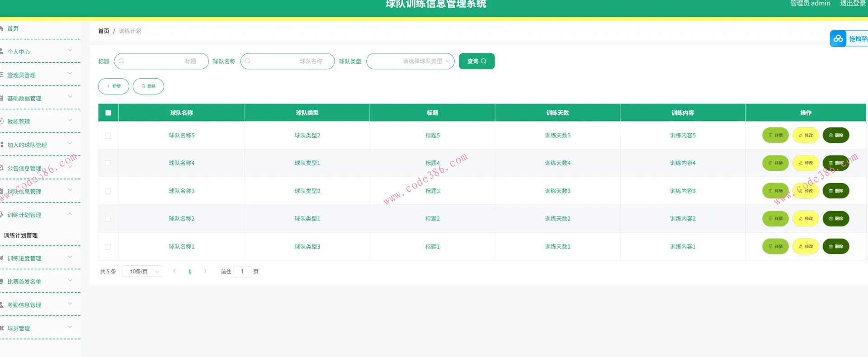The image size is (868, 357).
Task: Remove the 球队名称1 row via 删除
Action: (x=836, y=247)
